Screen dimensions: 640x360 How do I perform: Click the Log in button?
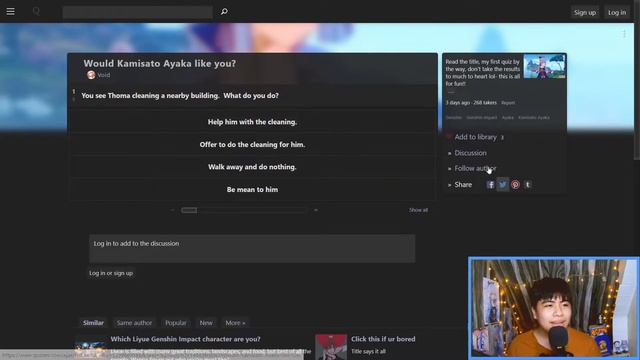tap(617, 12)
